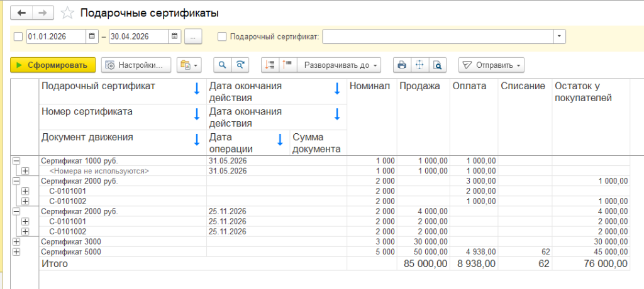644x289 pixels.
Task: Click the magnifier Find icon
Action: [222, 65]
